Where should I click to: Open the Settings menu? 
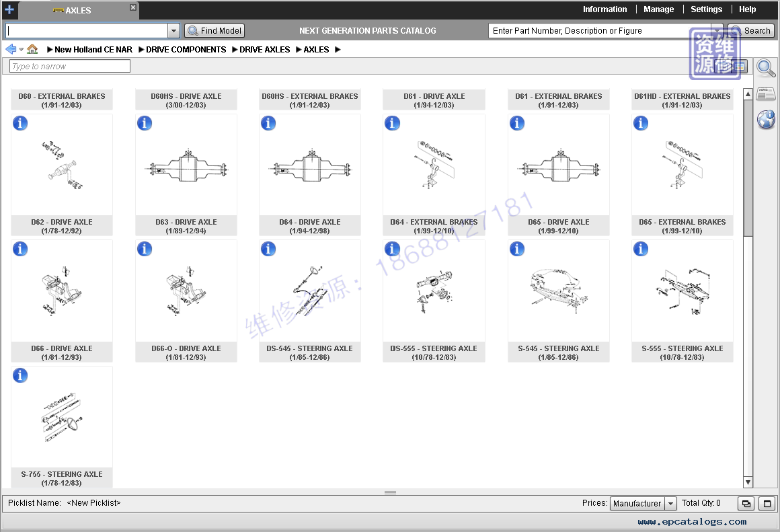tap(706, 9)
